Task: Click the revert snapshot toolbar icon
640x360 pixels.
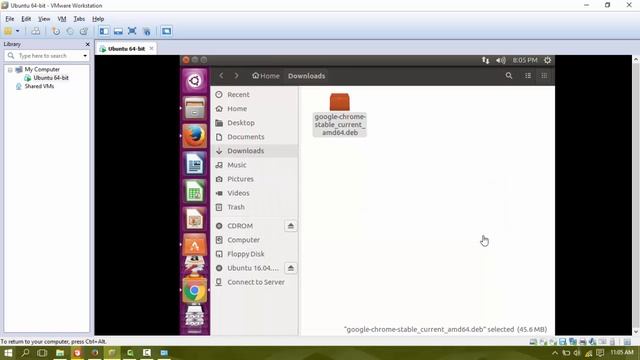Action: click(70, 31)
